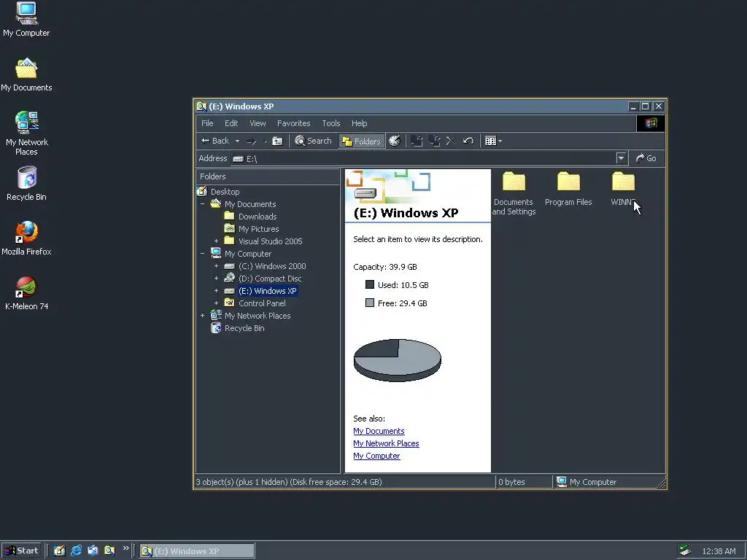The width and height of the screenshot is (747, 560).
Task: Click the explorer window title icon
Action: click(x=201, y=106)
